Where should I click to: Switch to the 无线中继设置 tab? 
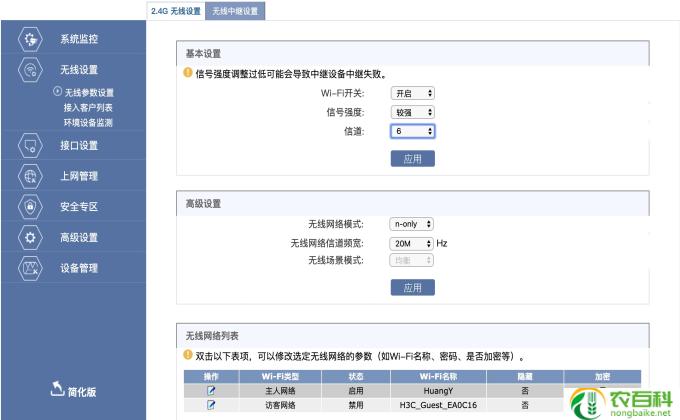pyautogui.click(x=237, y=11)
